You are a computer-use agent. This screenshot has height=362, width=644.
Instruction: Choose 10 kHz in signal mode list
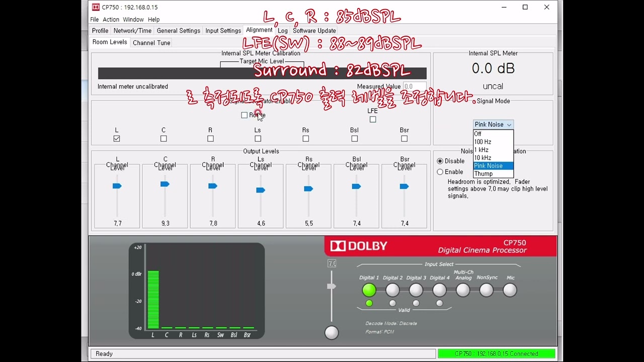pyautogui.click(x=493, y=158)
